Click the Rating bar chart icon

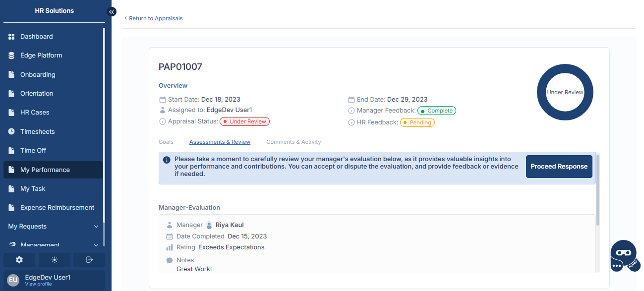point(170,247)
